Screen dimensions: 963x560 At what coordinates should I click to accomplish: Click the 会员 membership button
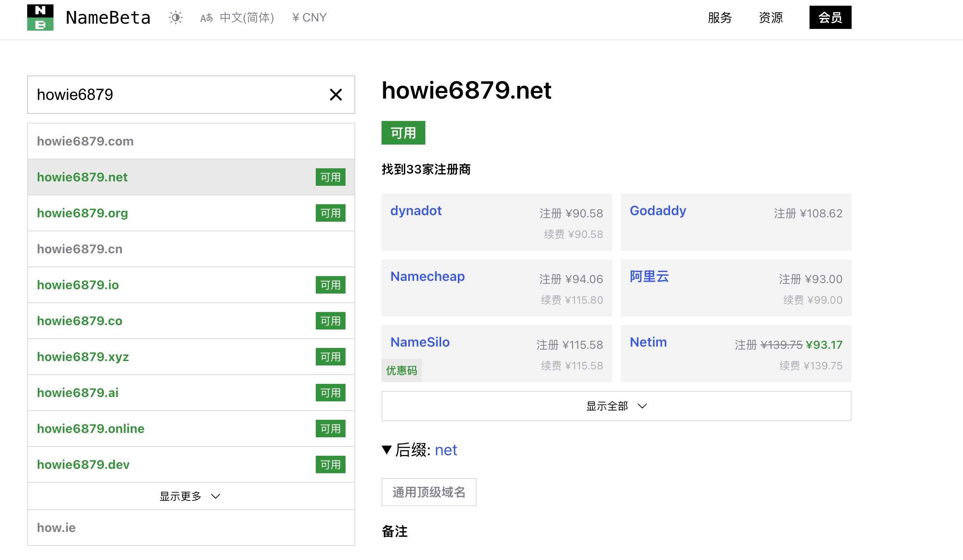click(830, 18)
